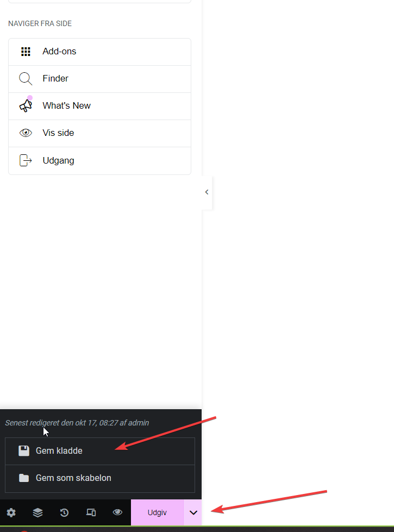Open the History clock icon
The width and height of the screenshot is (394, 532).
click(x=64, y=512)
